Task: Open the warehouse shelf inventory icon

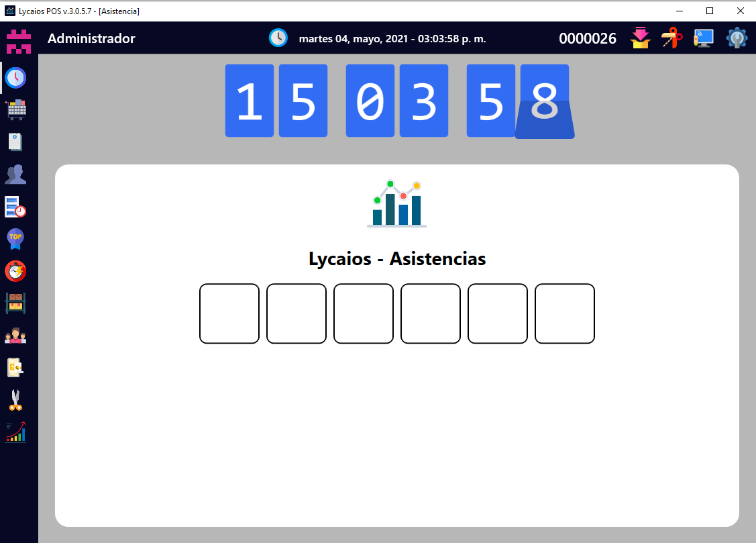Action: [15, 303]
